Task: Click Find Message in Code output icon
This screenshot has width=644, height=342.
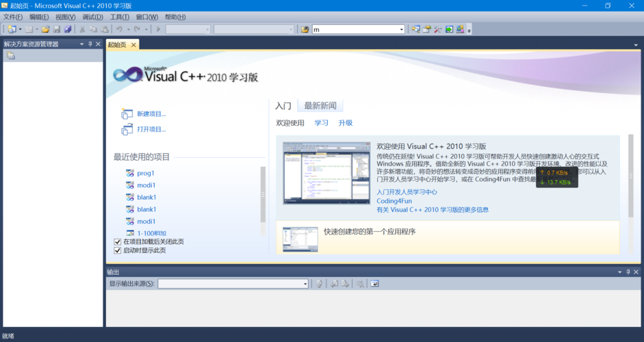Action: [x=319, y=284]
